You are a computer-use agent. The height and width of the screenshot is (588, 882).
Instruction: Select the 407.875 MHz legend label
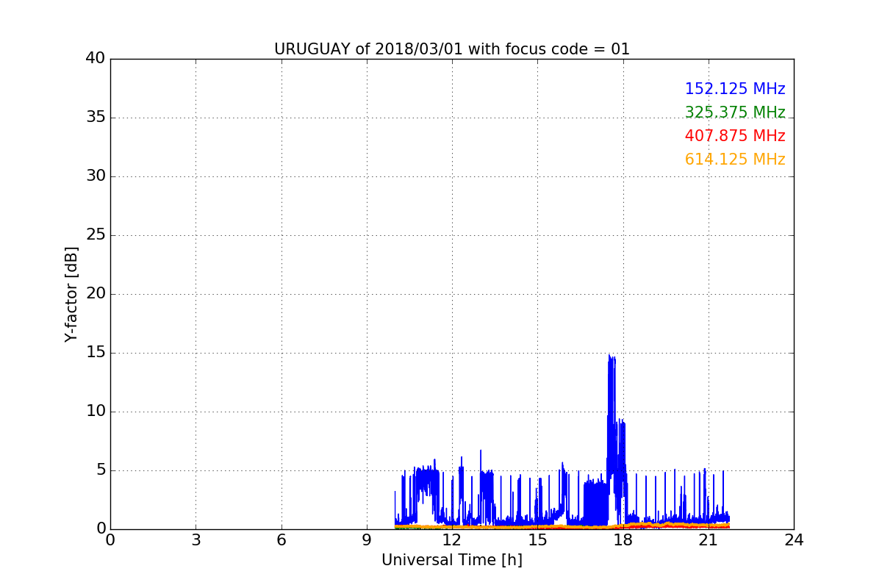pyautogui.click(x=735, y=136)
